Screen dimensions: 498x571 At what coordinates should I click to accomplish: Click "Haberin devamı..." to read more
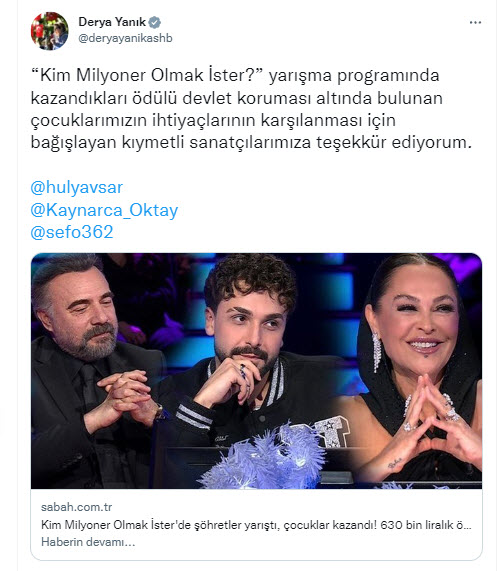point(88,542)
